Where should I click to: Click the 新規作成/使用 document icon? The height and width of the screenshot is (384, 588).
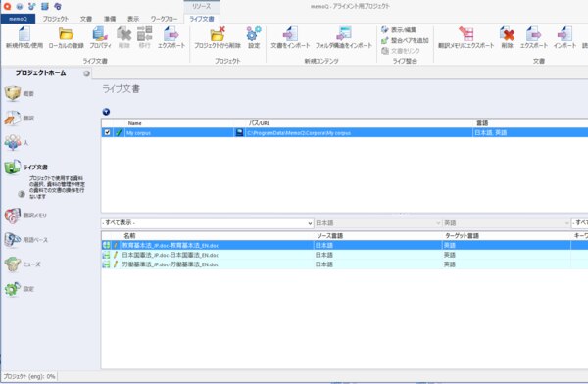[24, 33]
